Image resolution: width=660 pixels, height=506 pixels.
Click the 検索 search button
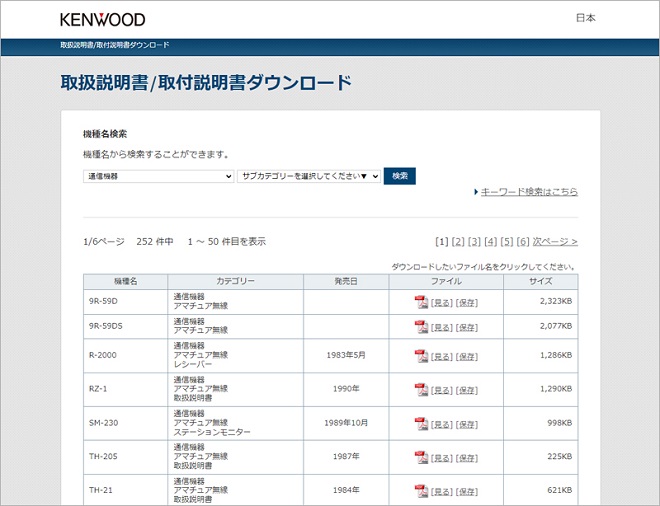click(x=399, y=176)
